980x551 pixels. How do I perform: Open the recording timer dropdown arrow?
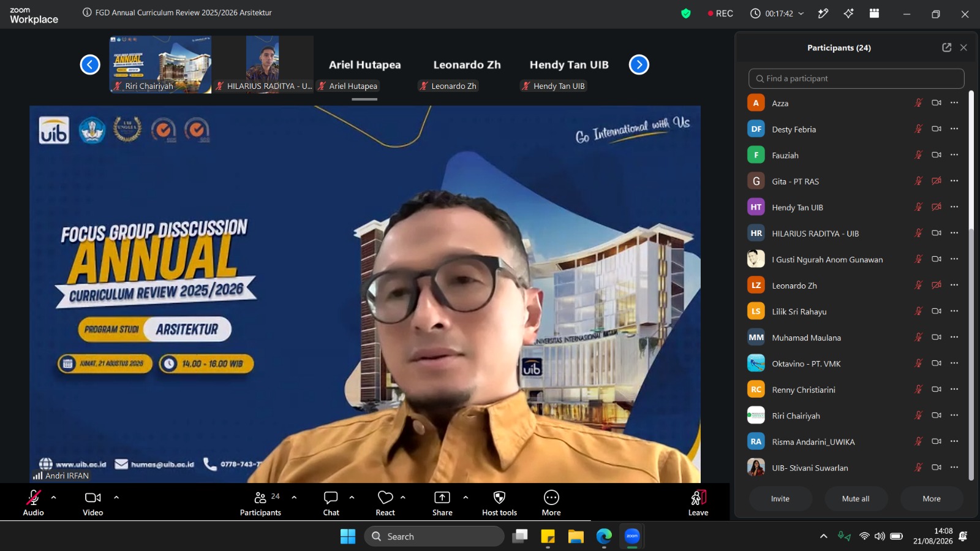click(x=801, y=13)
